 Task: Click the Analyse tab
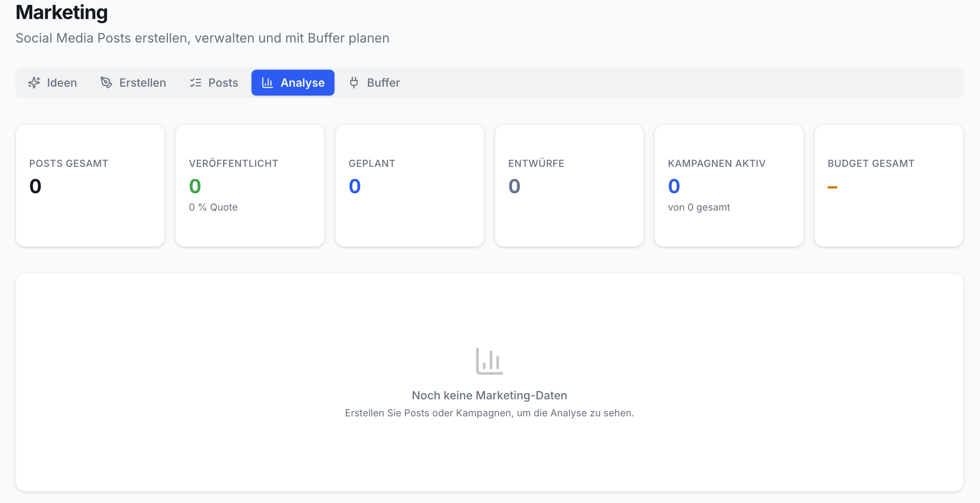293,83
